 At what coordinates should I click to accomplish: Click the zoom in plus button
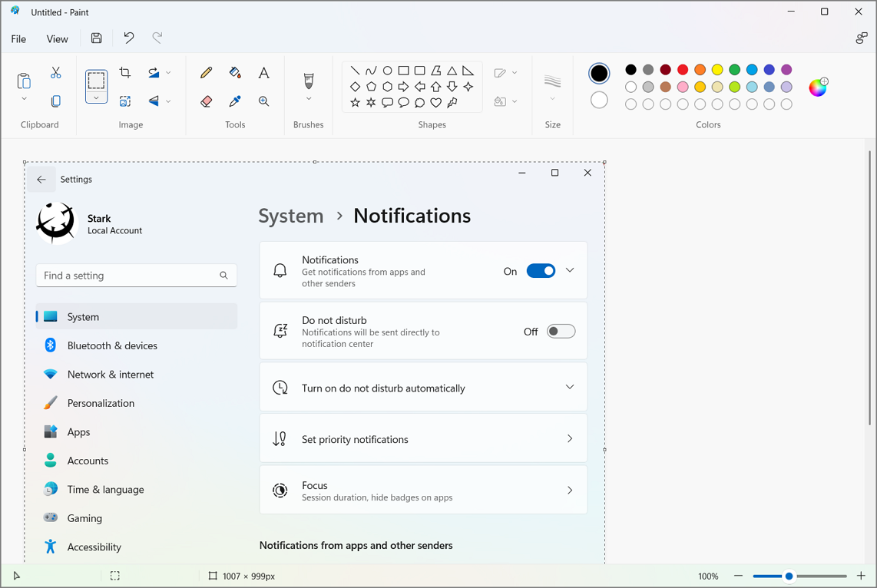coord(861,576)
